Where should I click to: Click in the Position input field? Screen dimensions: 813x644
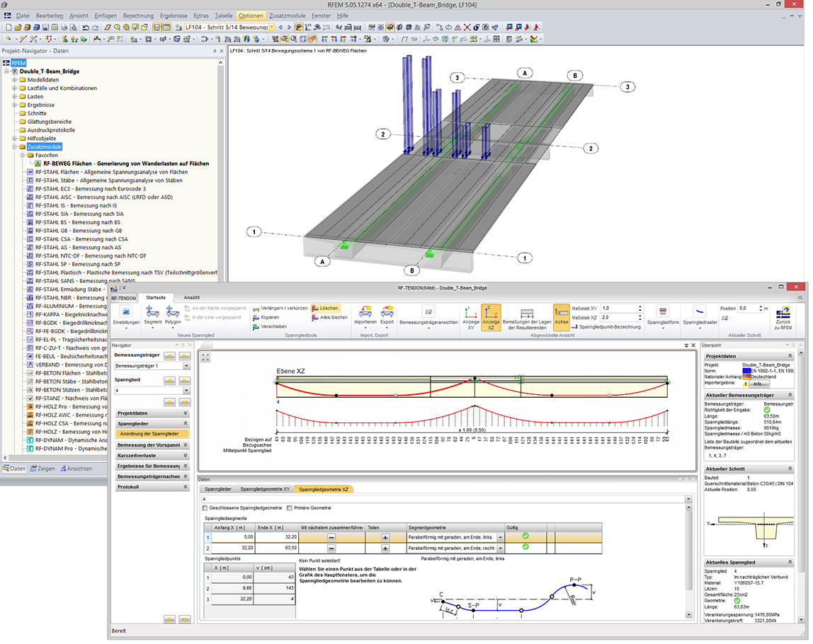pos(748,309)
